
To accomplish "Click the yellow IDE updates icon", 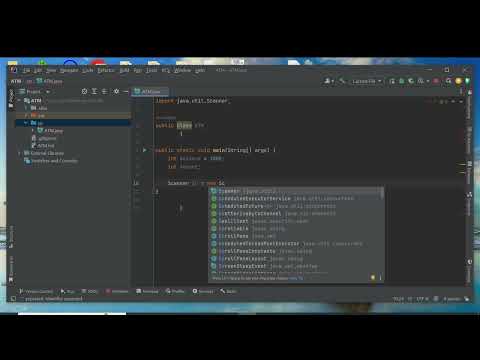I will (x=459, y=81).
